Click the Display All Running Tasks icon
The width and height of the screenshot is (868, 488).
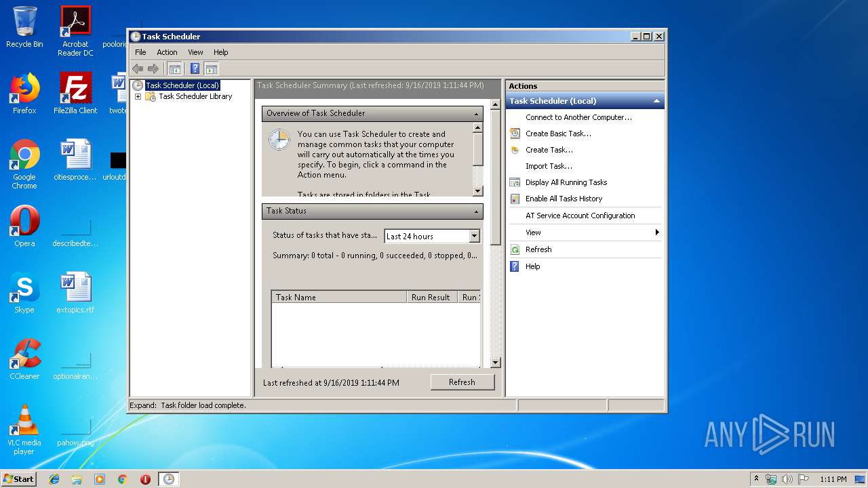pos(515,182)
